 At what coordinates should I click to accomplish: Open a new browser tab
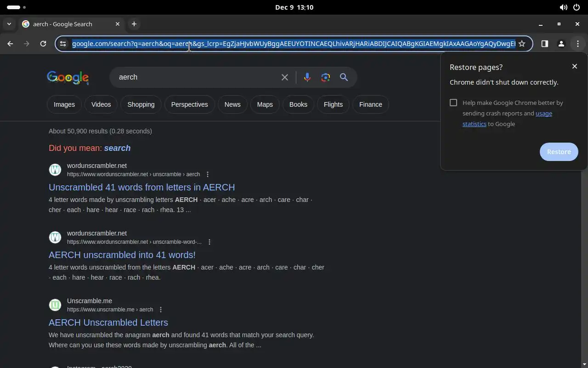click(134, 24)
